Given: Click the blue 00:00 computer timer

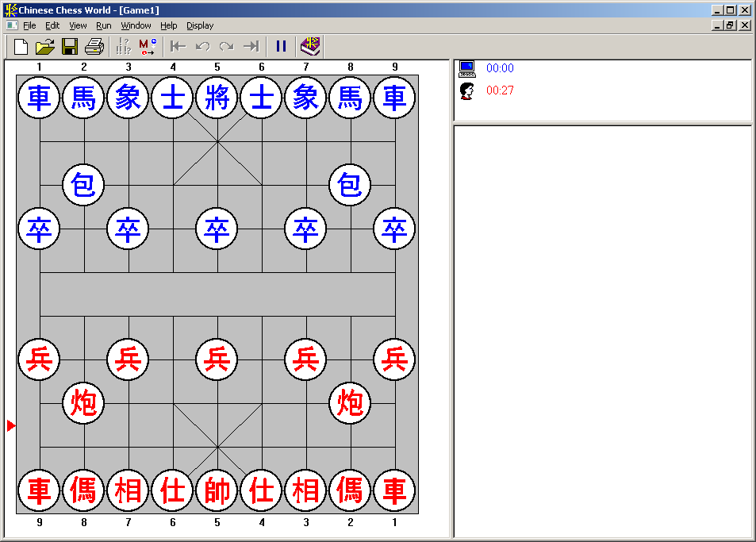Looking at the screenshot, I should click(x=500, y=68).
